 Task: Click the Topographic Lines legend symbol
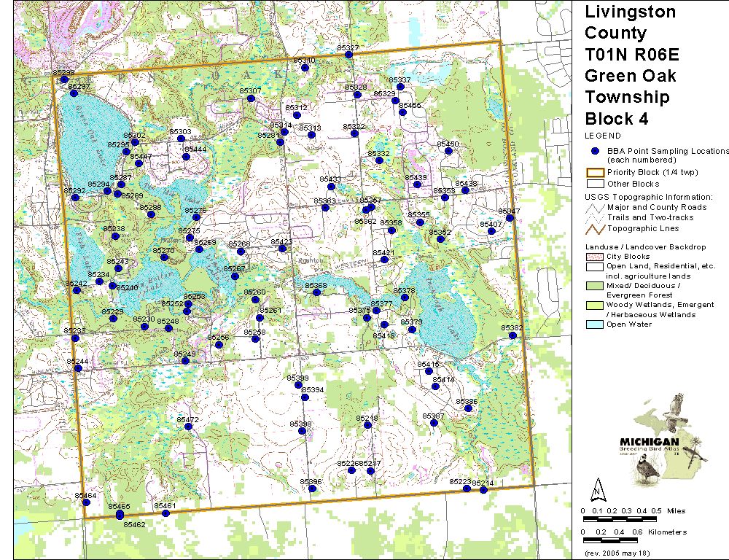click(x=593, y=229)
